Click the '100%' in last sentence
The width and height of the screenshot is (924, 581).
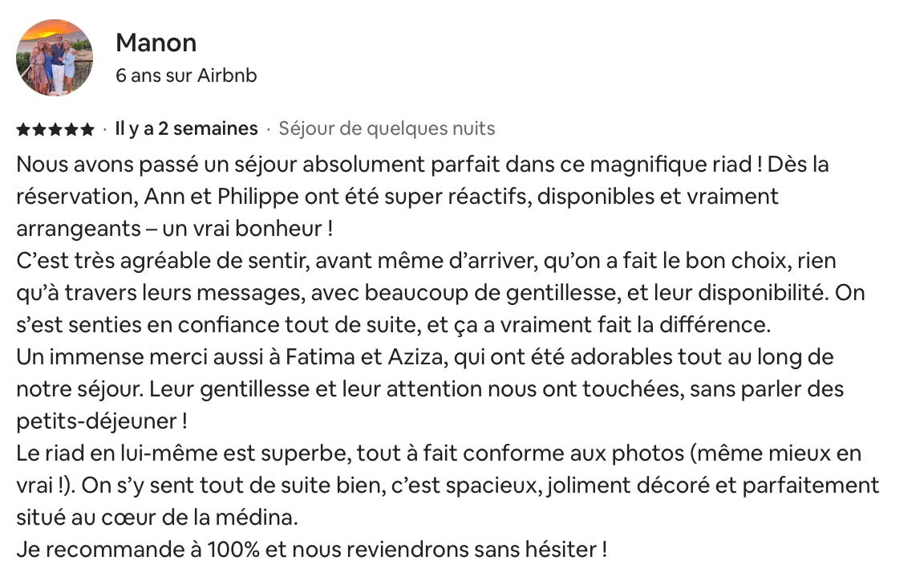[233, 549]
